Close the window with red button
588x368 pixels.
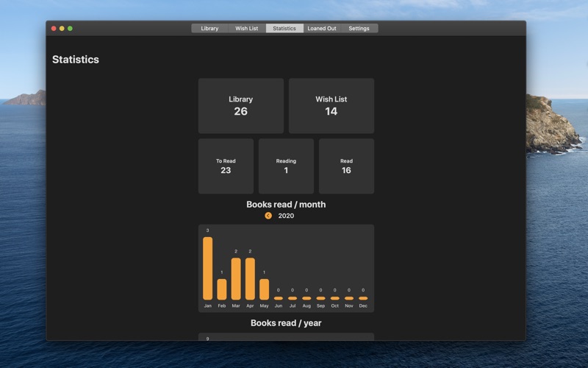[x=54, y=28]
